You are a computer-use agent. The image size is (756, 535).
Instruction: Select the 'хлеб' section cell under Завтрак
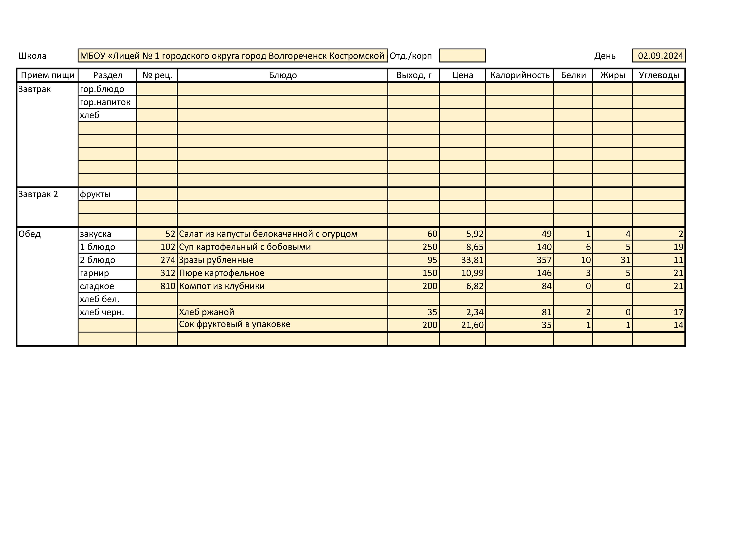click(x=107, y=115)
